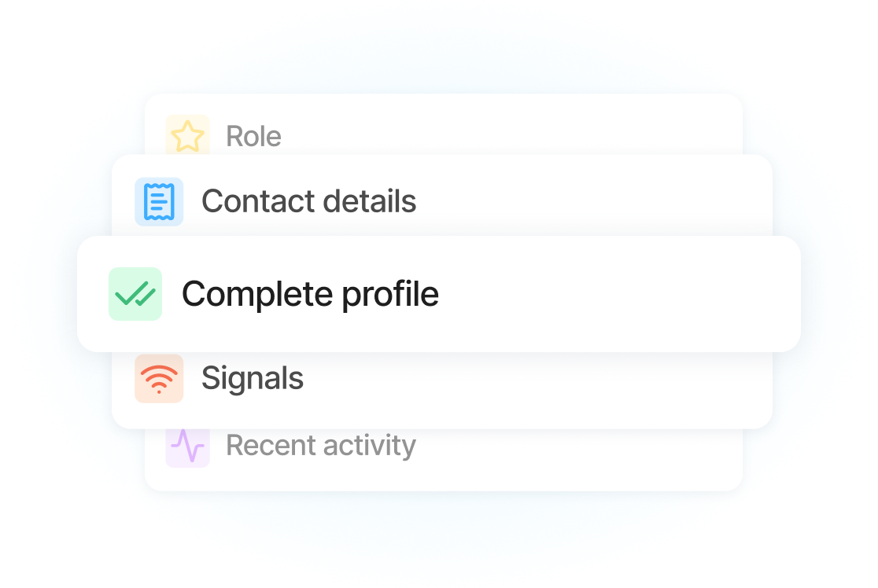878x588 pixels.
Task: Click empty area of Complete profile card
Action: coord(616,294)
